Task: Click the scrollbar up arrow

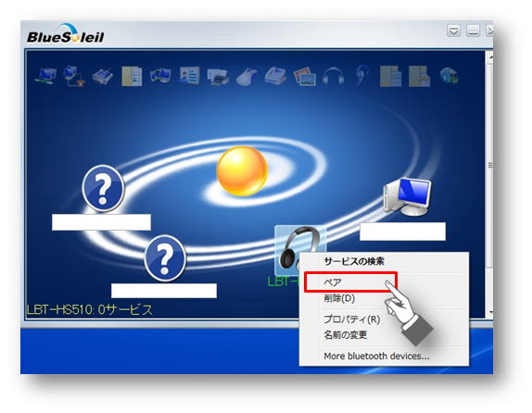Action: coord(490,57)
